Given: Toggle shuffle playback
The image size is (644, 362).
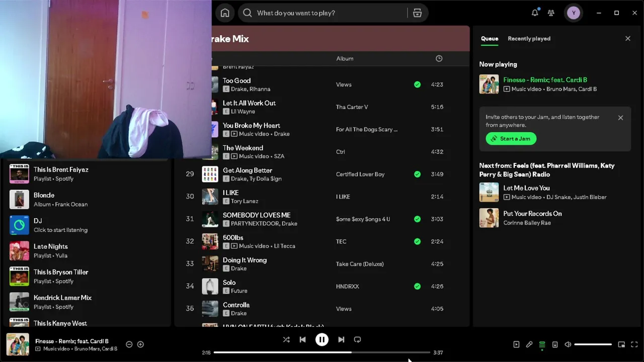Looking at the screenshot, I should [286, 339].
